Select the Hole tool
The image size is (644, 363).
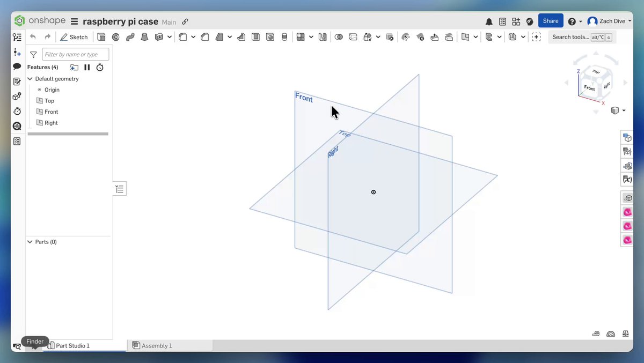pyautogui.click(x=270, y=37)
